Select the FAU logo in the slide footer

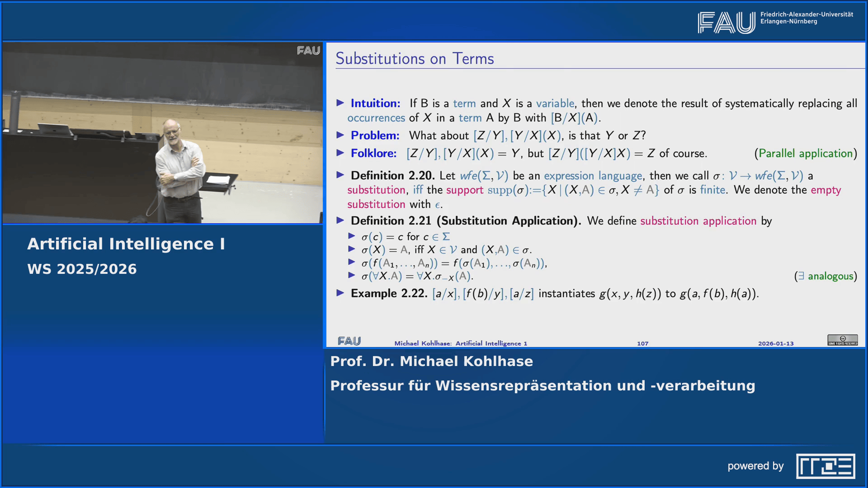[x=349, y=342]
